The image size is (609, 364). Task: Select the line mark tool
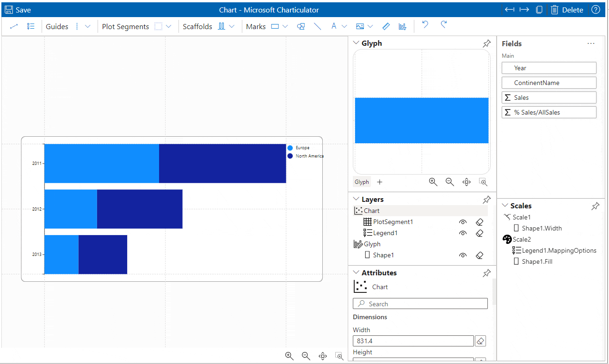coord(317,26)
